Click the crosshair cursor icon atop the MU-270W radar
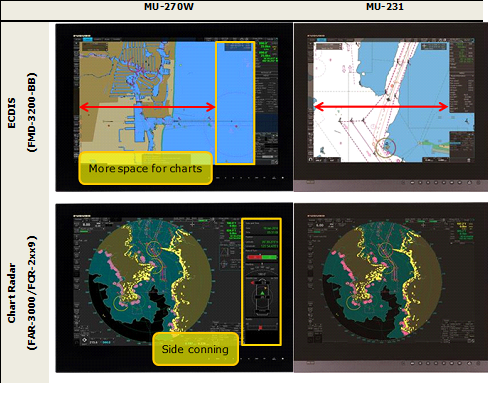Image resolution: width=489 pixels, height=405 pixels. (x=192, y=224)
